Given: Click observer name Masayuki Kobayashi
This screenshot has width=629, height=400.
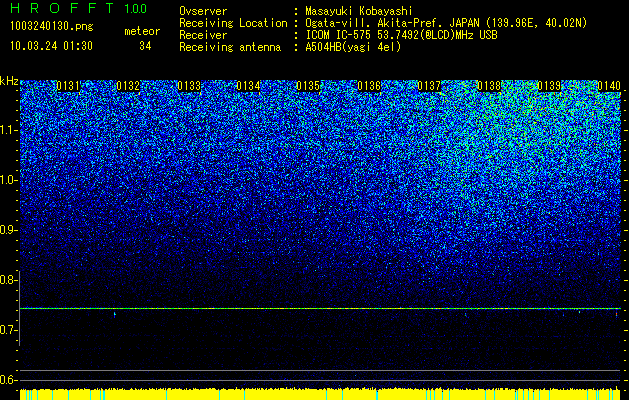Looking at the screenshot, I should pos(359,11).
